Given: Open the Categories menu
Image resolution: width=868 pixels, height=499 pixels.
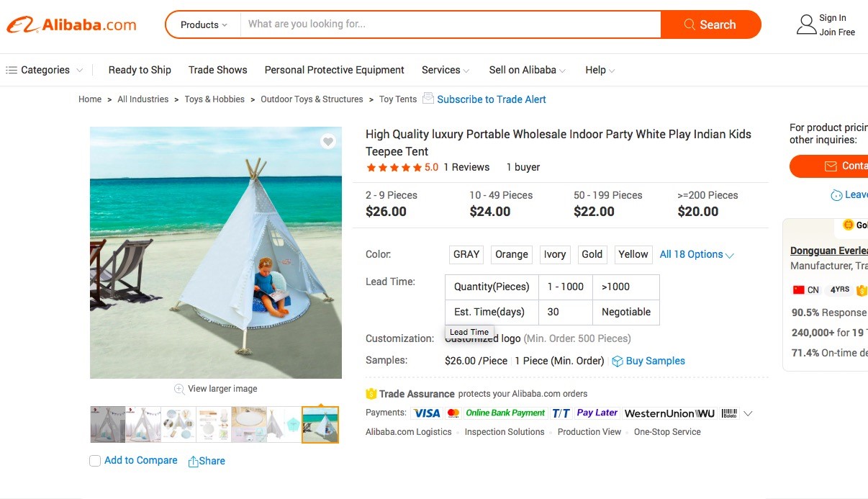Looking at the screenshot, I should click(45, 70).
